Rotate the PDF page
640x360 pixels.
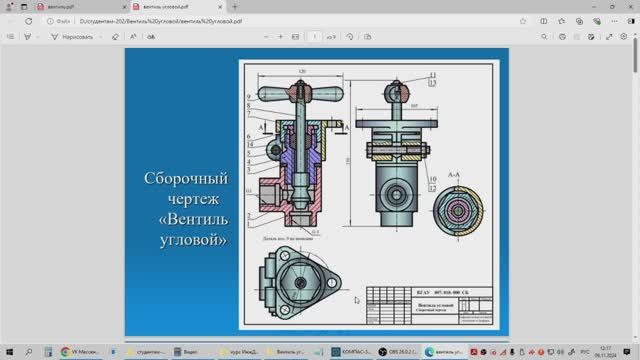coord(349,37)
